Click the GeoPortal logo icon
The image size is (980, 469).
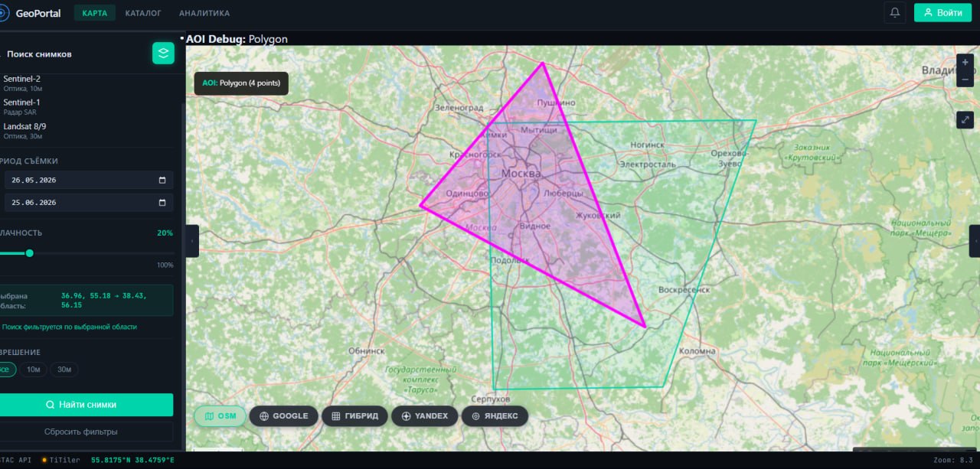(x=2, y=13)
